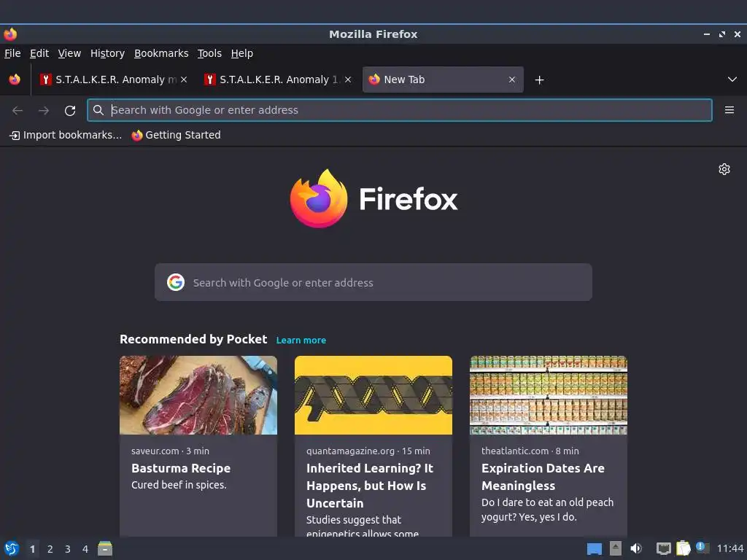Switch to workspace 3 in taskbar

click(x=68, y=549)
